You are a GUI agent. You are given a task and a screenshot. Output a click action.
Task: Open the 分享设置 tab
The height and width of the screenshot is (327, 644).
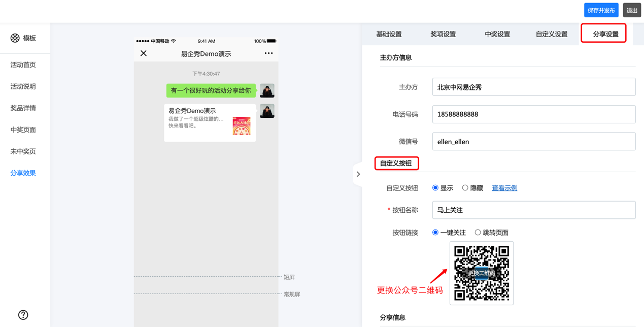click(605, 34)
